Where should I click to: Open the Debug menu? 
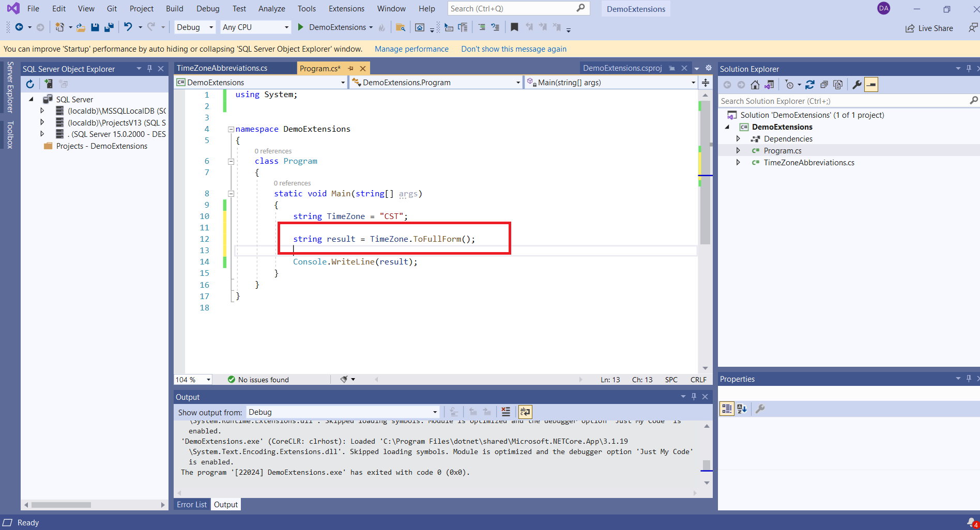pyautogui.click(x=207, y=8)
